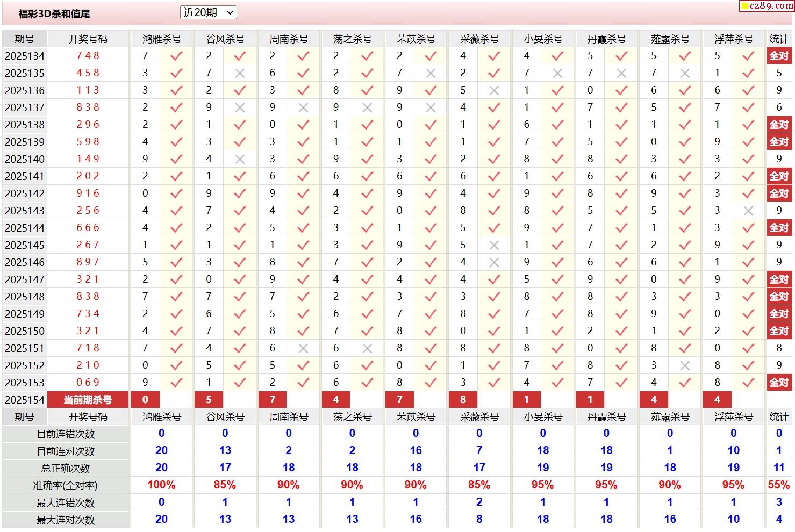The image size is (795, 532).
Task: Click top header 浮萍杀号
Action: click(x=734, y=39)
